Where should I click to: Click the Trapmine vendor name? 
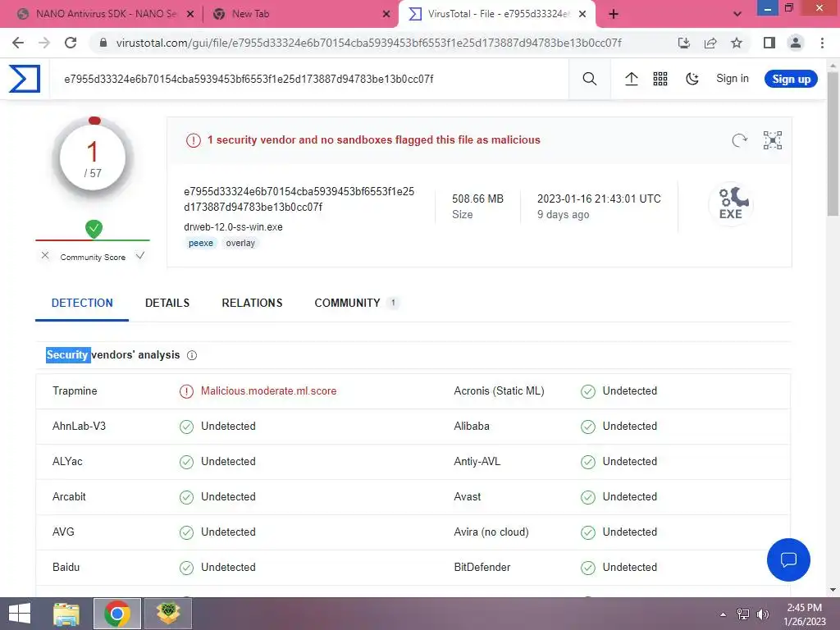tap(75, 391)
